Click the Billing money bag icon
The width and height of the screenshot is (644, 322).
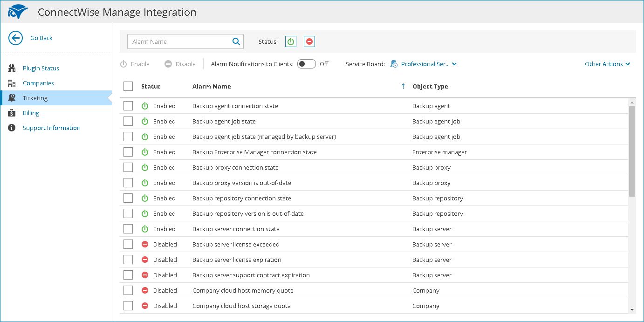click(12, 113)
